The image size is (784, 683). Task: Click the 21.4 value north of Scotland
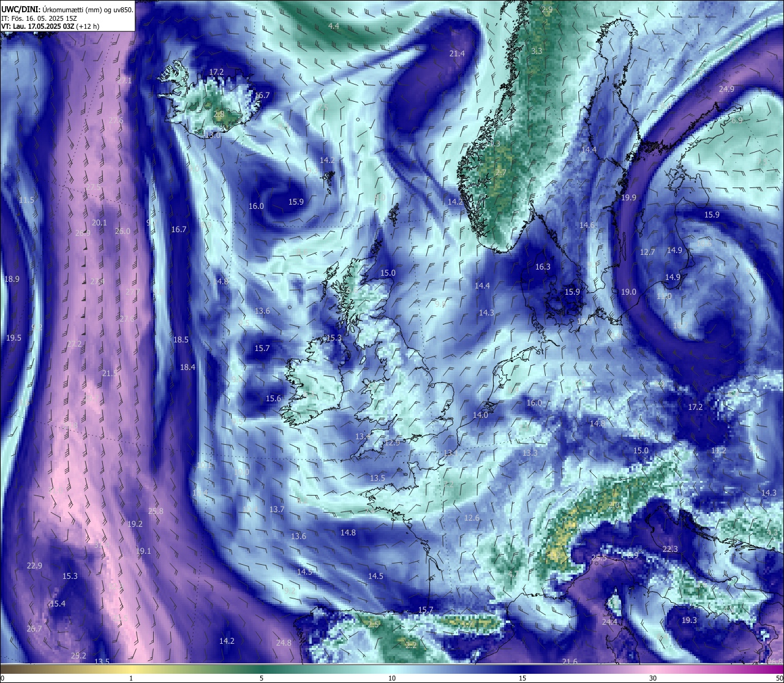pyautogui.click(x=457, y=54)
